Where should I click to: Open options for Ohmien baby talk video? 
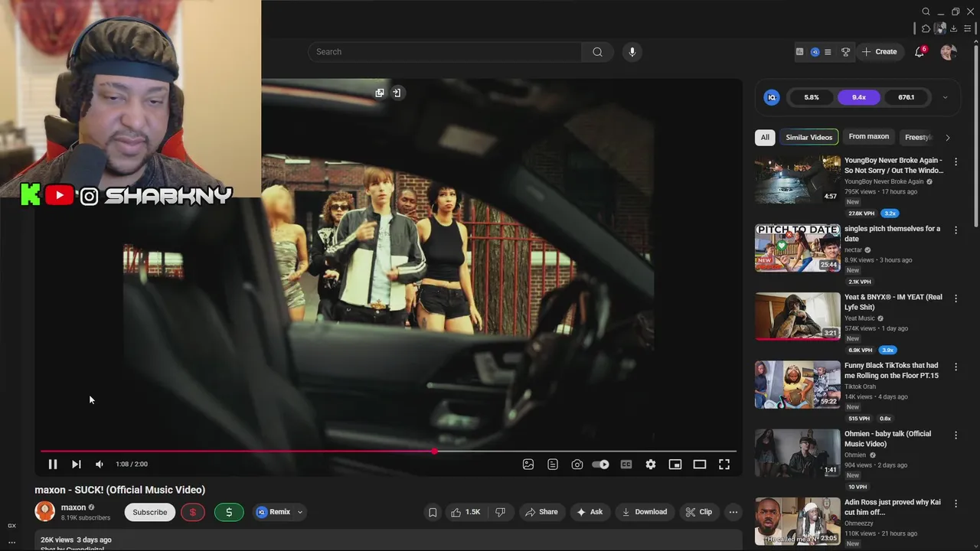point(955,435)
